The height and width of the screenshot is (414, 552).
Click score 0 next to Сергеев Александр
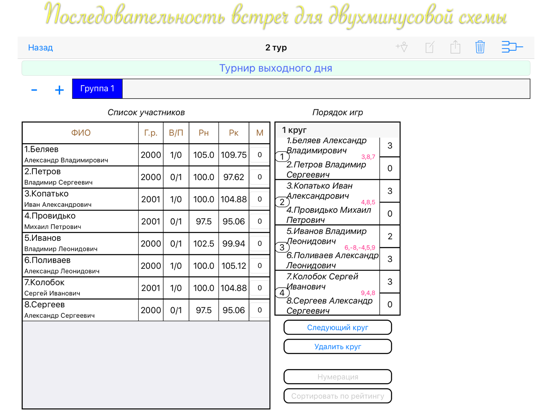coord(390,305)
